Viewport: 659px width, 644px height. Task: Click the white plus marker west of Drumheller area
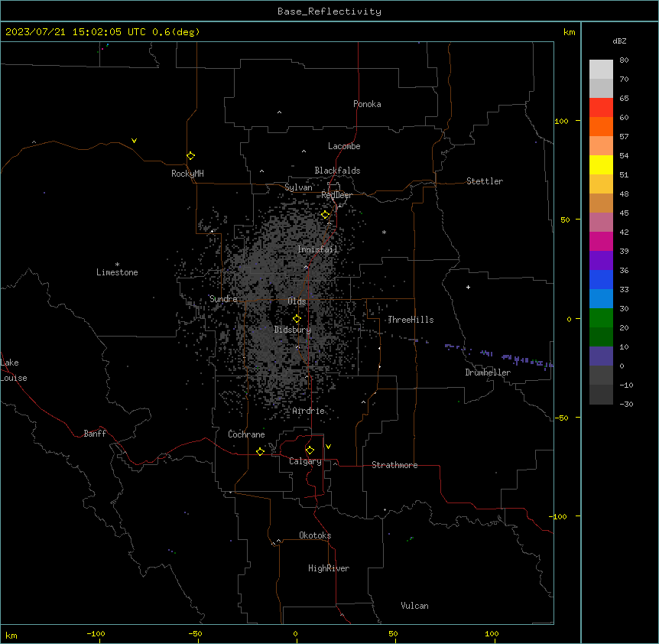click(468, 287)
